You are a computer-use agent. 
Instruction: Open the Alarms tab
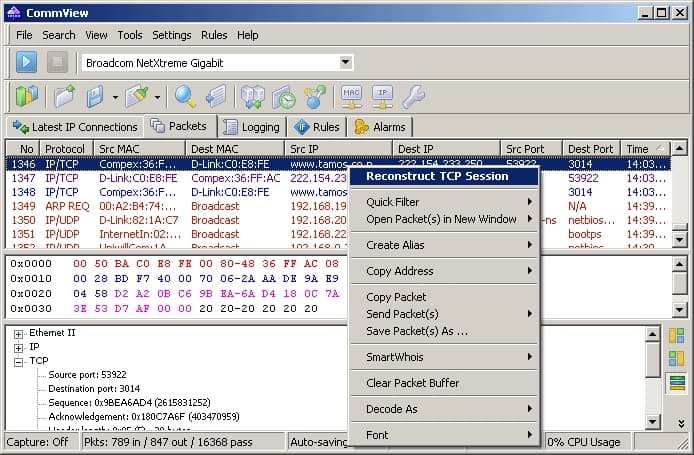380,127
